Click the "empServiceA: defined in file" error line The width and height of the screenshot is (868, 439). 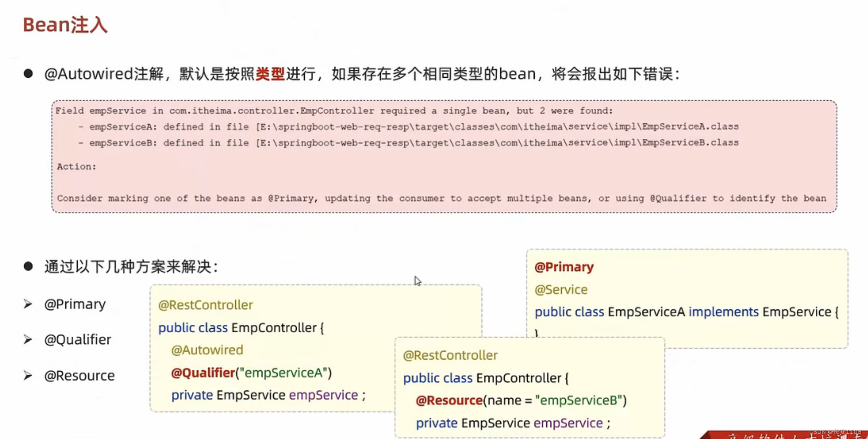coord(408,127)
